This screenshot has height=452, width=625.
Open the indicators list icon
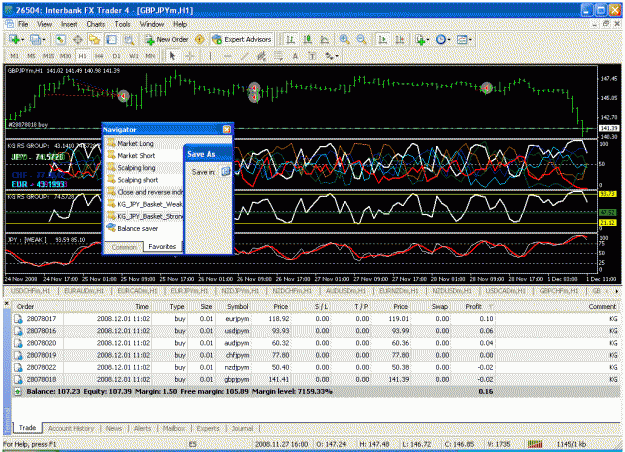pos(420,39)
